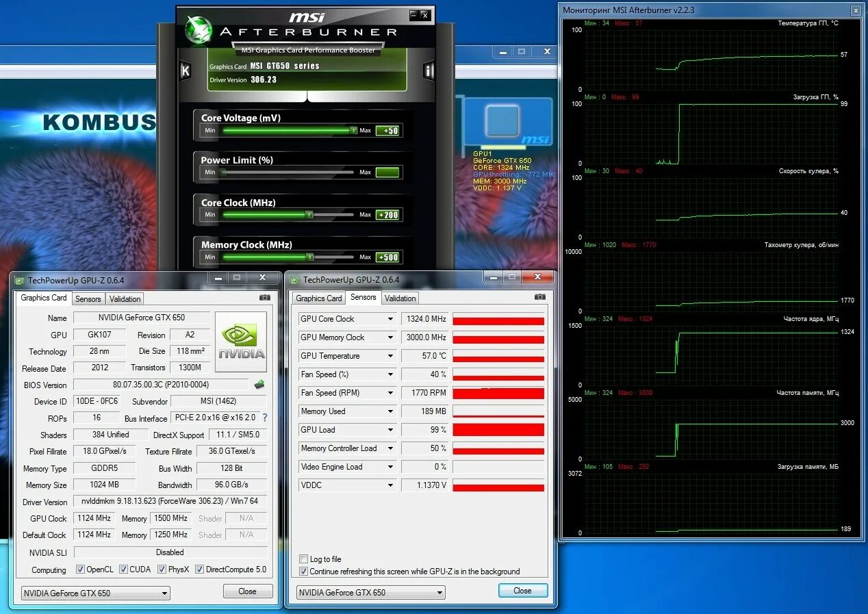Screen dimensions: 868x614
Task: Select Graphics Card tab in left GPU-Z window
Action: pyautogui.click(x=44, y=298)
